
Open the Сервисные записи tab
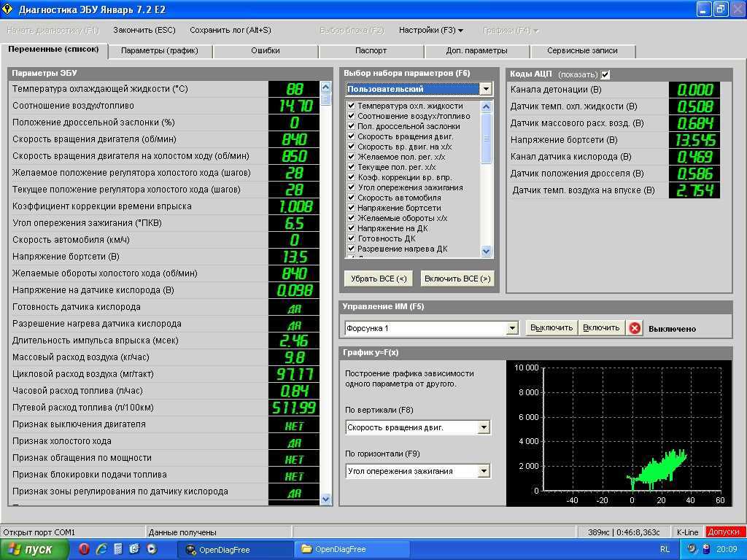[x=582, y=50]
